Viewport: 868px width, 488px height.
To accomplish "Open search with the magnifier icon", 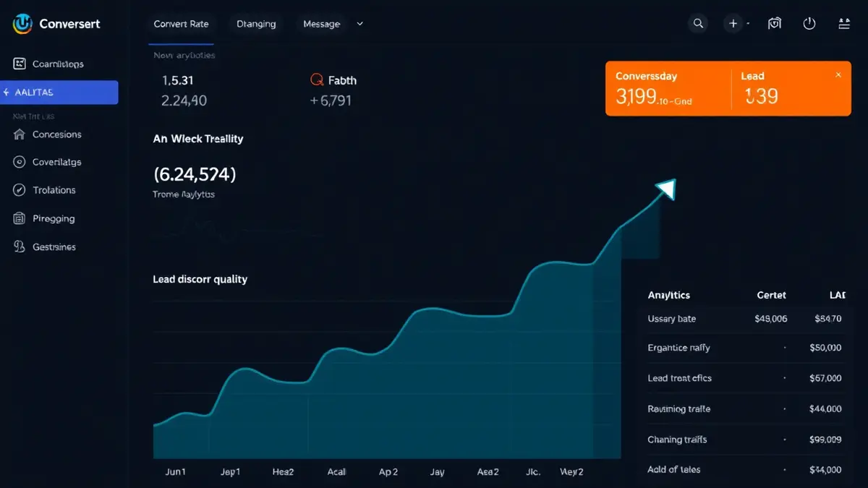I will [x=698, y=24].
